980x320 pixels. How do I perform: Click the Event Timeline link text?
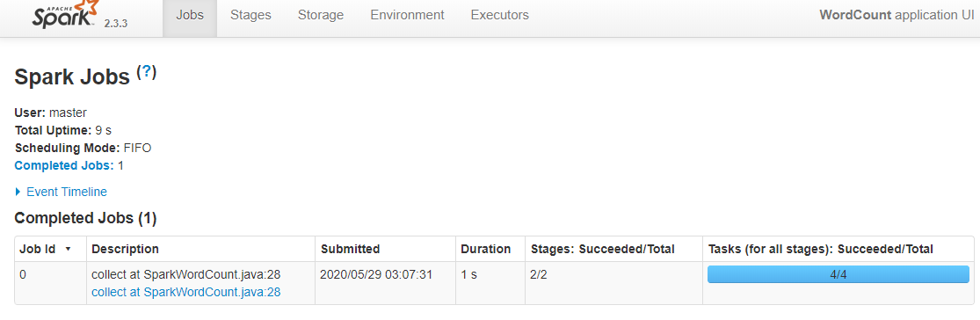click(67, 192)
